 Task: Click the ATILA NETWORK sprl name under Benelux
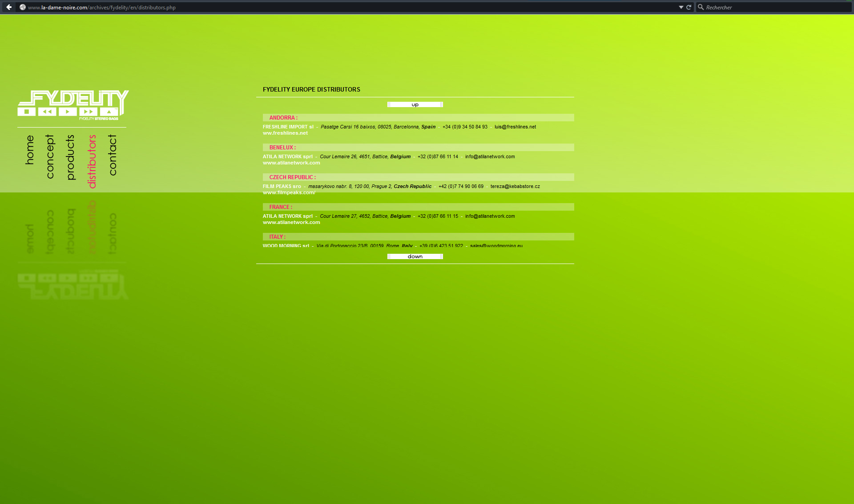point(287,156)
